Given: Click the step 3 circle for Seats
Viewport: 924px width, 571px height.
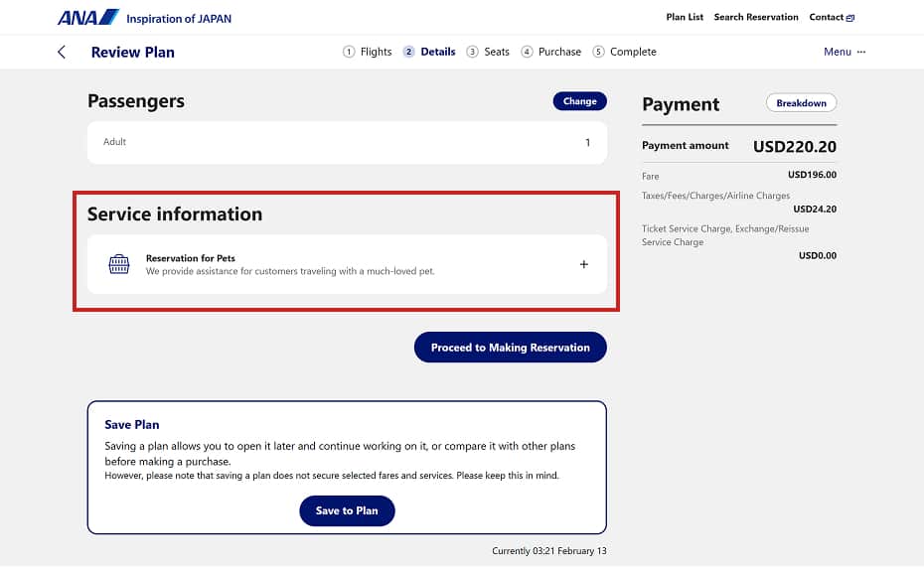Looking at the screenshot, I should (473, 52).
